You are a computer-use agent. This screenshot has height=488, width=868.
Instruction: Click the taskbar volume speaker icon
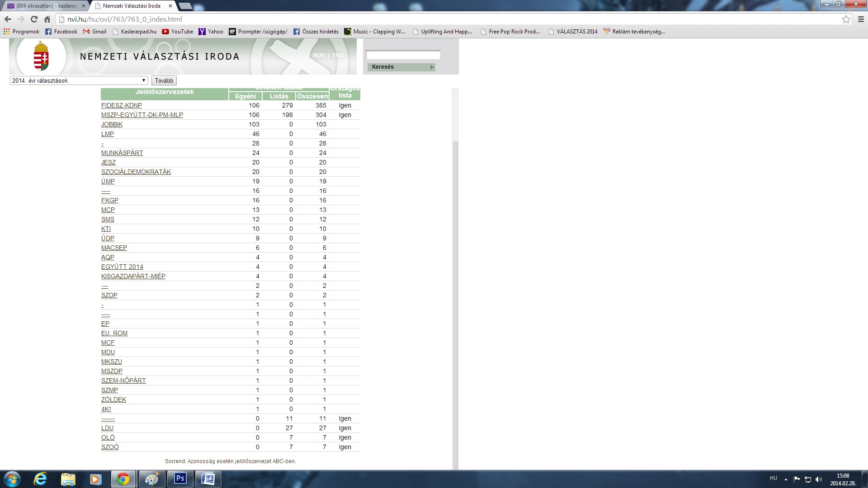point(819,479)
